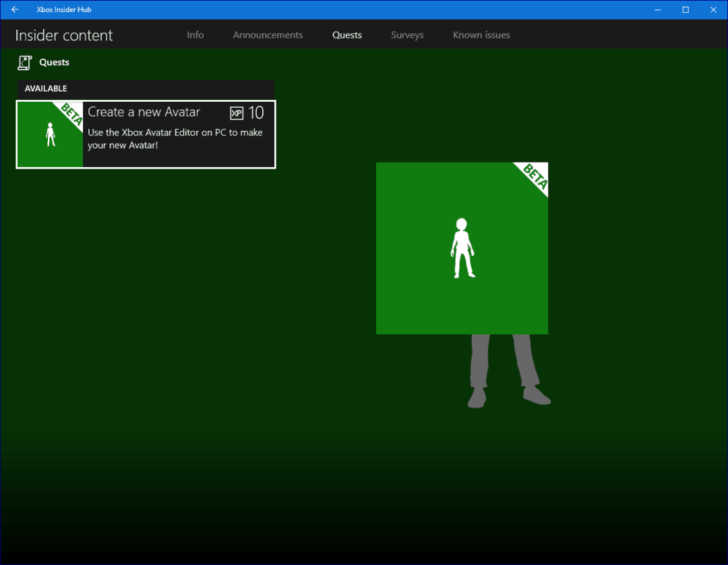
Task: Switch to the Surveys tab
Action: pyautogui.click(x=407, y=34)
